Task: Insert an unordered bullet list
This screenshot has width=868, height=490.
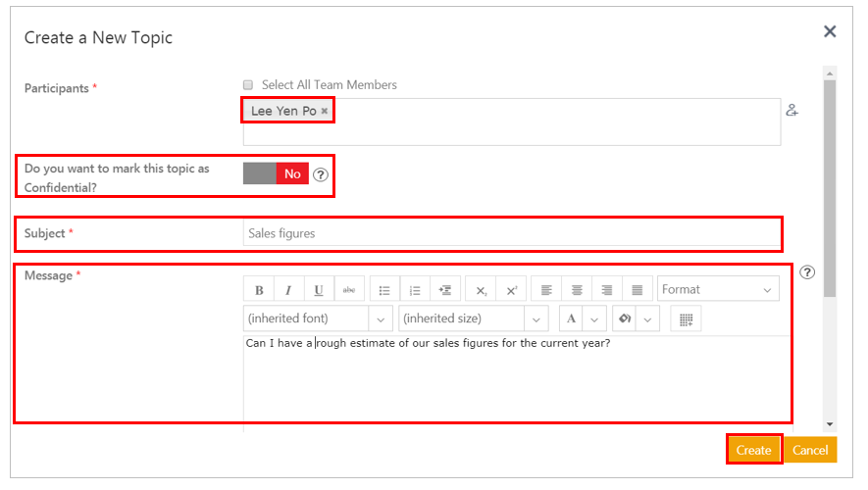Action: [384, 290]
